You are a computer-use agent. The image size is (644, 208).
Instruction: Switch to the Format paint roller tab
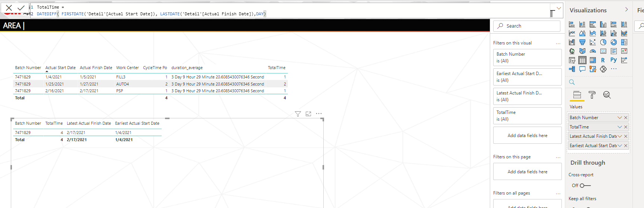click(x=592, y=95)
